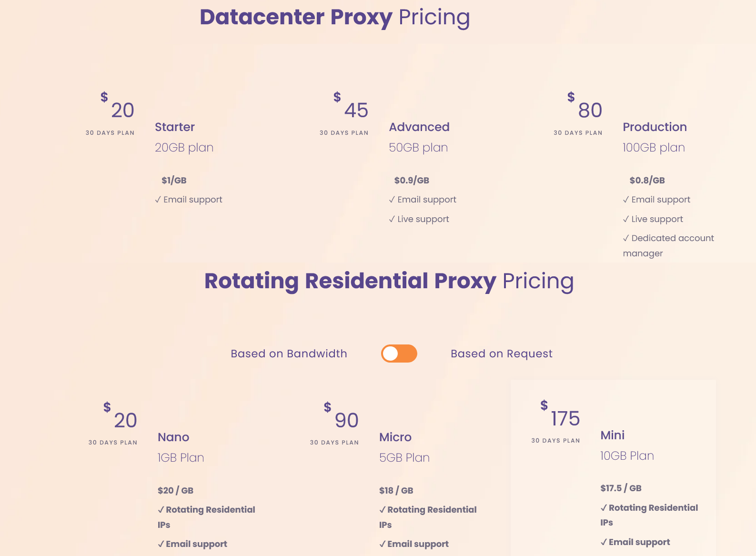Click the Datacenter Proxy Pricing heading
The height and width of the screenshot is (556, 756).
pos(335,17)
